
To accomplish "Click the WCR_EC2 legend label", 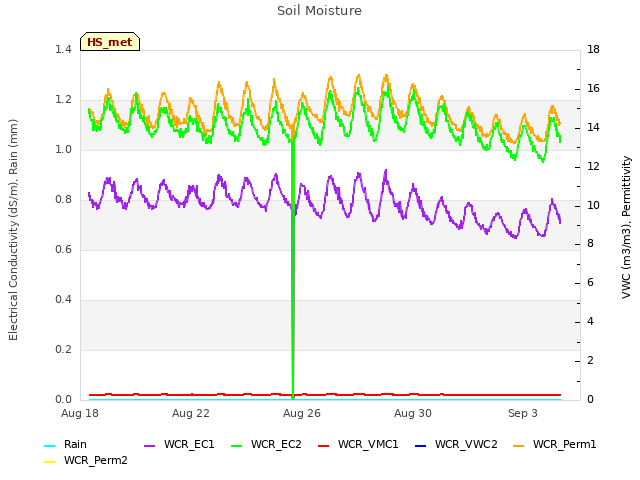I will [276, 444].
